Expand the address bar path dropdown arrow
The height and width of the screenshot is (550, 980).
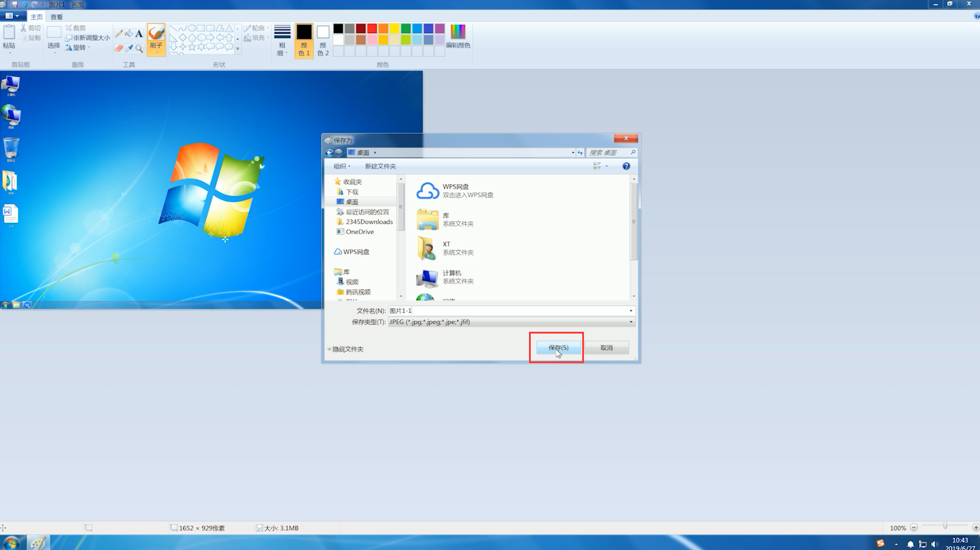click(573, 153)
